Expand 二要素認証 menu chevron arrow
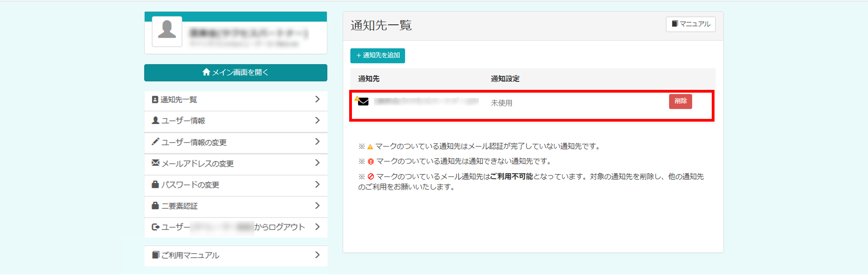868x275 pixels. pos(317,206)
